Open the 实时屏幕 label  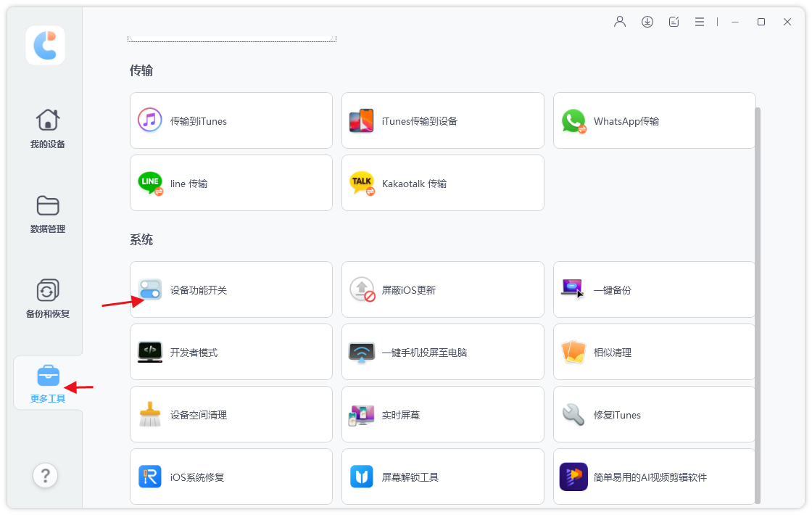[x=400, y=415]
